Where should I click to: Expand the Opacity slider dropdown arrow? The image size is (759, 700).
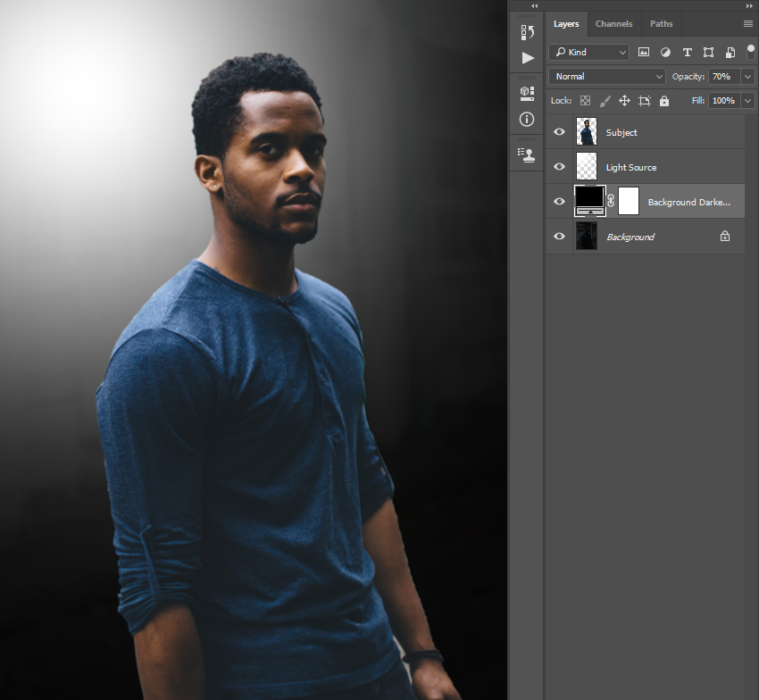tap(747, 77)
